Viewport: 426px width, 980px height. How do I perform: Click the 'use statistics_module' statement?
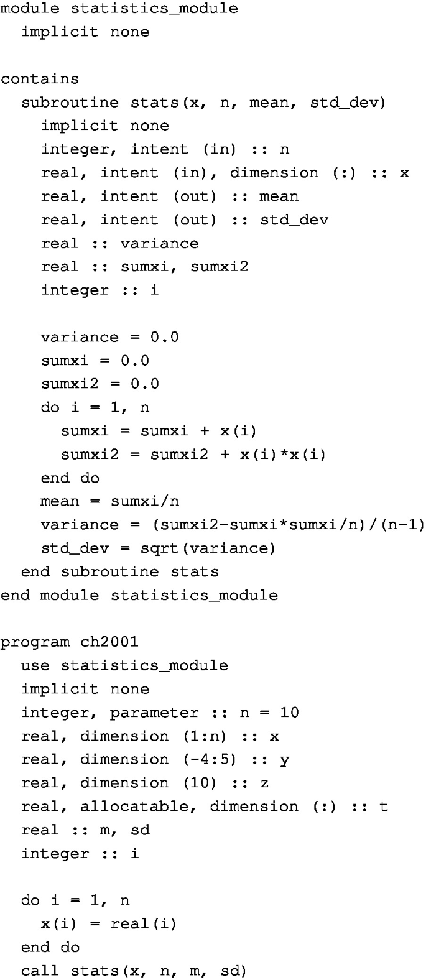tap(124, 665)
